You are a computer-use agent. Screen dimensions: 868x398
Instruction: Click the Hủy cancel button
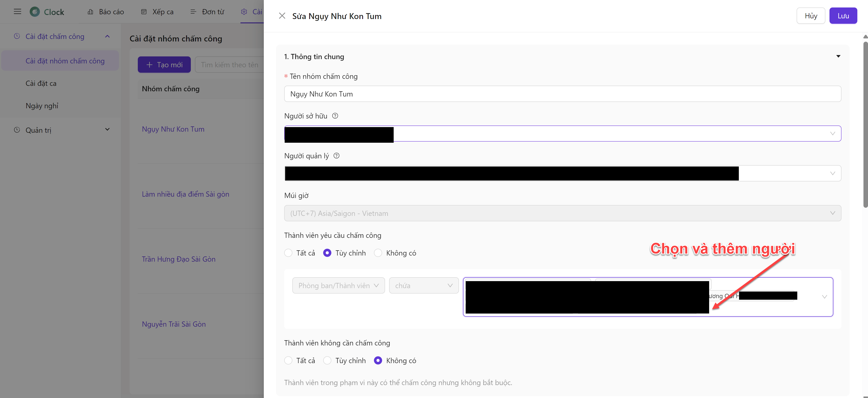pos(810,16)
